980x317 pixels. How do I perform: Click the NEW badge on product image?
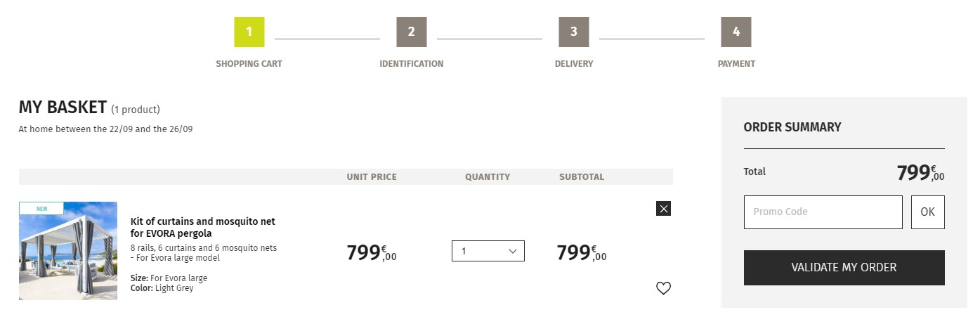(41, 208)
